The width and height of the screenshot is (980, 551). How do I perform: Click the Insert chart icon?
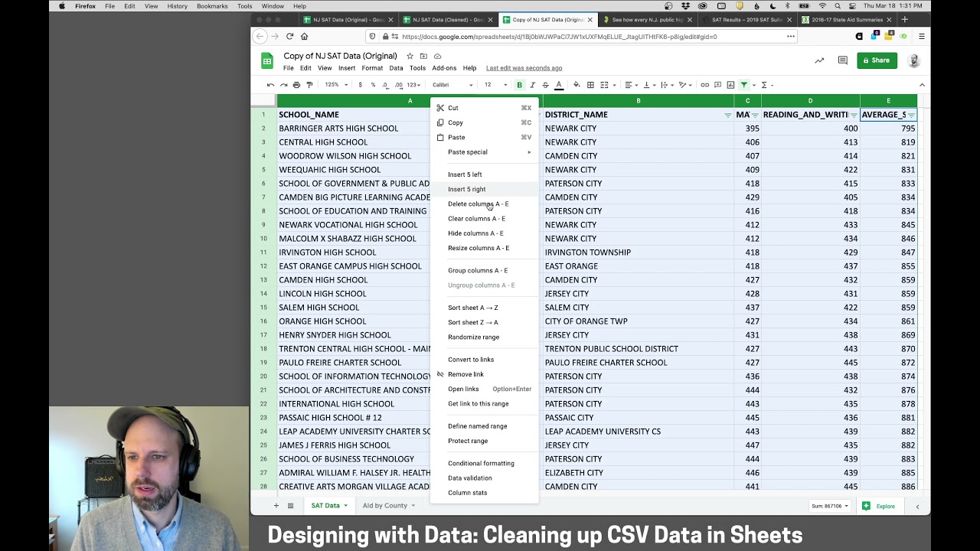(731, 85)
